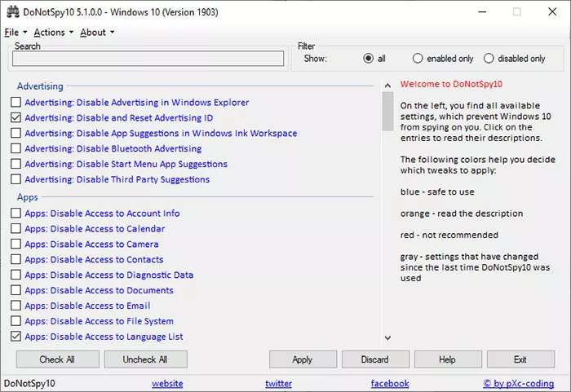Click the settings list scrollbar thumb

pyautogui.click(x=387, y=111)
